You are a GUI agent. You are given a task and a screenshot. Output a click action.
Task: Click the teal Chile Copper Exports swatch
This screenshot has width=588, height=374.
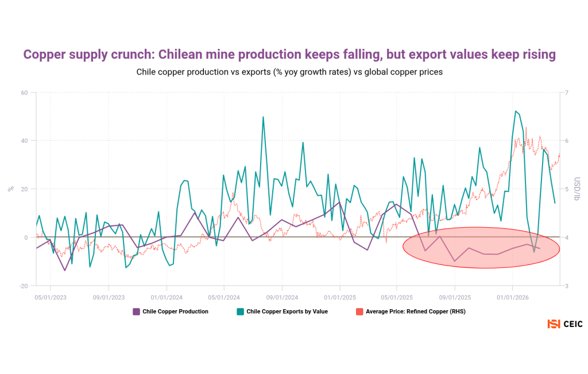coord(241,312)
